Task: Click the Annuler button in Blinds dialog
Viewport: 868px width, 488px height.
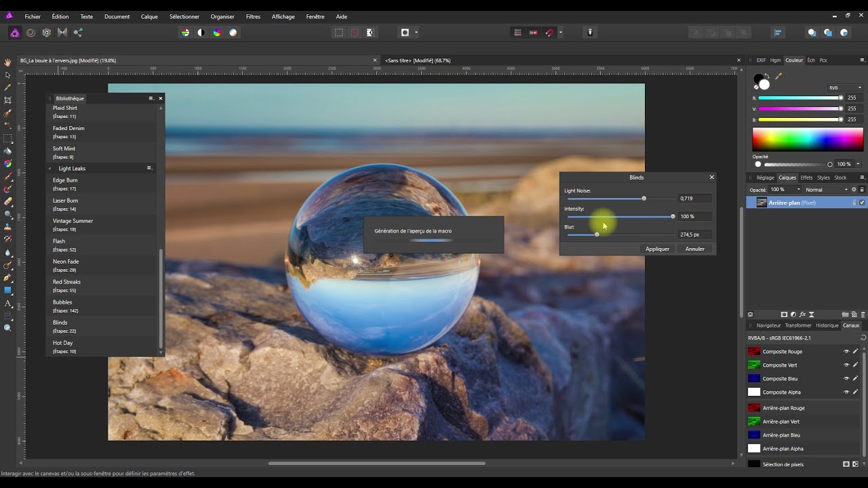Action: 695,249
